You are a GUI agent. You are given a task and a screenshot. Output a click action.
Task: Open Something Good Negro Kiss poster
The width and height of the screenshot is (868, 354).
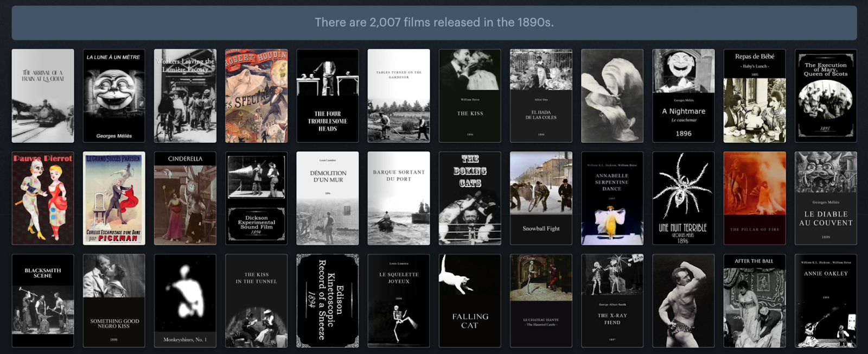click(x=114, y=301)
